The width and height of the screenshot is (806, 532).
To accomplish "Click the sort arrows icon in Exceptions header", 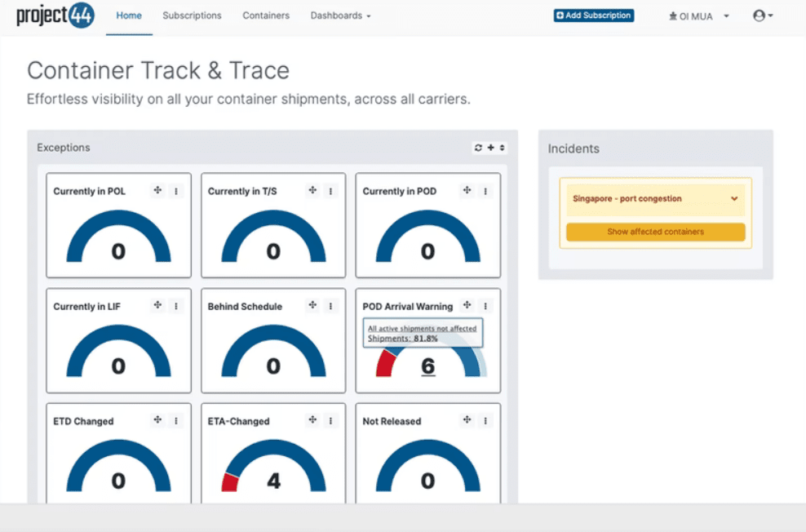I will pos(502,148).
